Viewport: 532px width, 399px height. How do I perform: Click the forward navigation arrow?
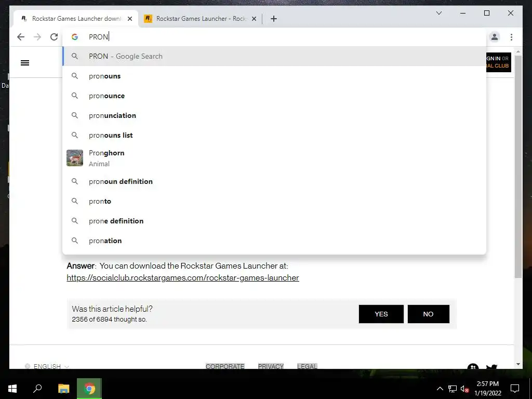[37, 37]
